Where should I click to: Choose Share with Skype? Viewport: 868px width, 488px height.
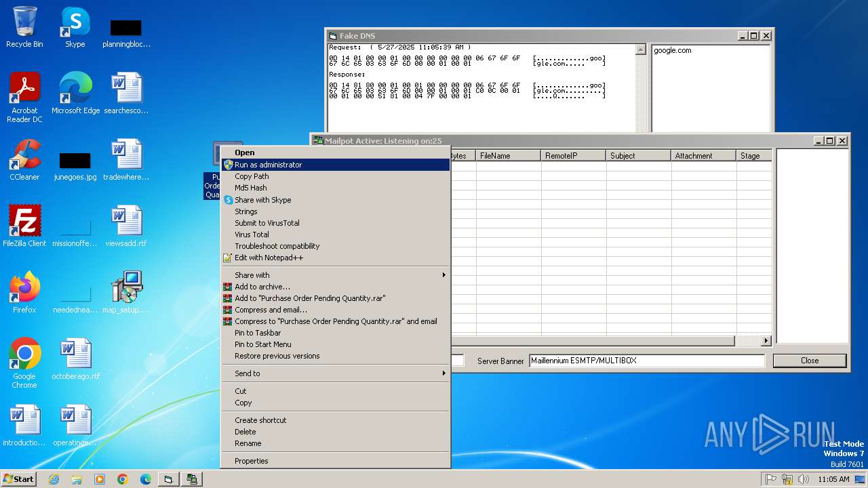335,200
